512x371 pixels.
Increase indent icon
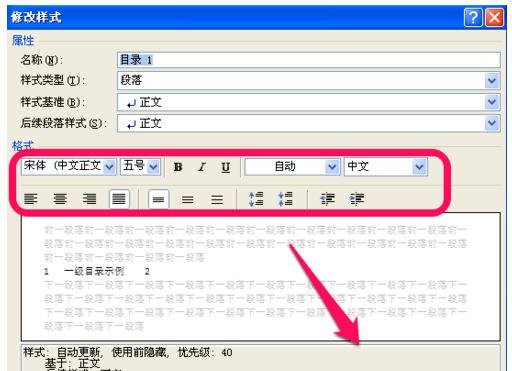[357, 199]
